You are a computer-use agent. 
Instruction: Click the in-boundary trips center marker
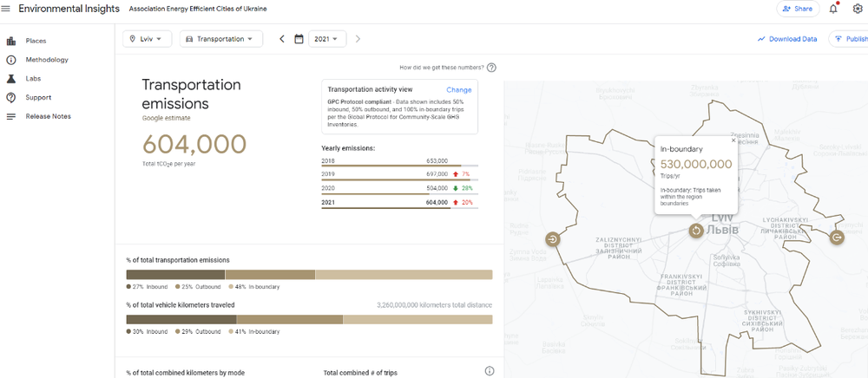(x=695, y=231)
